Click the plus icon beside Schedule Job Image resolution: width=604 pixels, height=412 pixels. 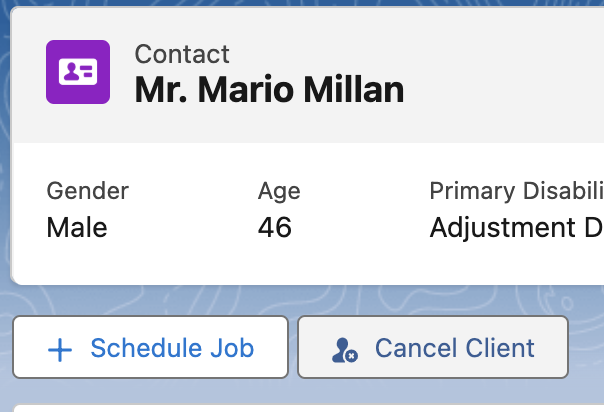tap(60, 350)
